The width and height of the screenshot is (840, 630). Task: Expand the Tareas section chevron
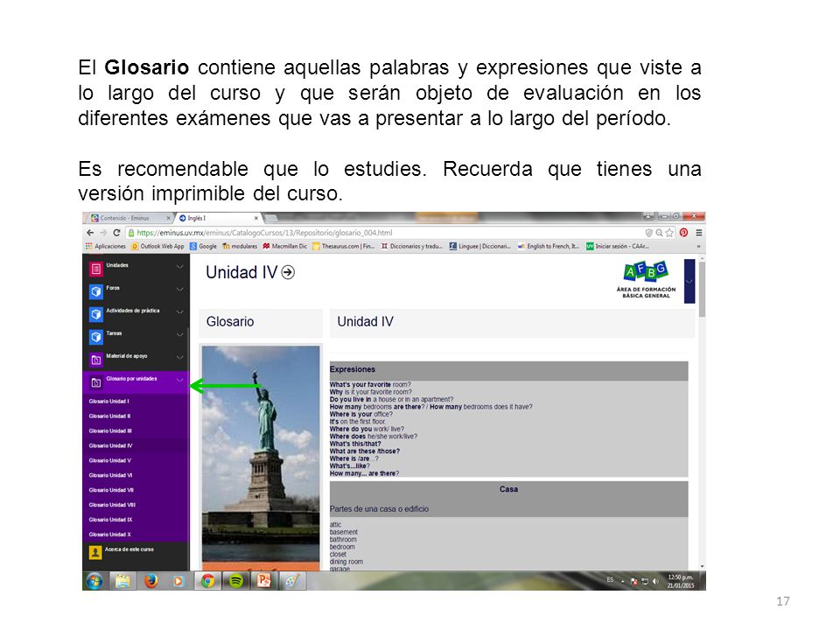tap(180, 335)
